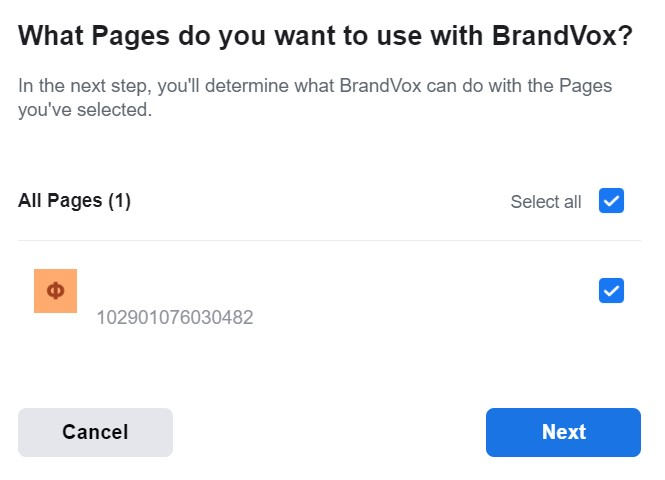Click the description about the next step

[x=315, y=98]
